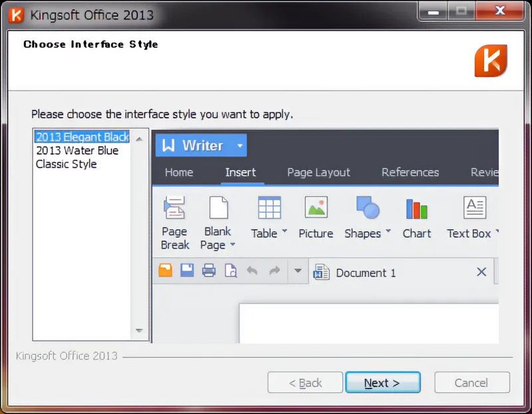Image resolution: width=532 pixels, height=414 pixels.
Task: Click the Print icon
Action: pyautogui.click(x=209, y=271)
